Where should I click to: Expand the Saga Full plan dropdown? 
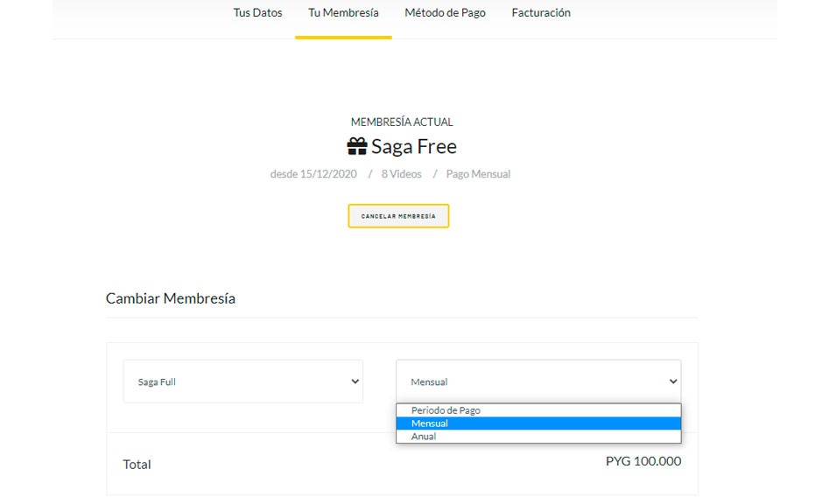click(x=243, y=381)
